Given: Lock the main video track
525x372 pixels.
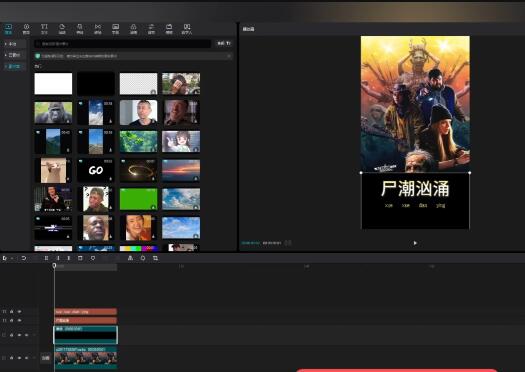Looking at the screenshot, I should [x=12, y=358].
